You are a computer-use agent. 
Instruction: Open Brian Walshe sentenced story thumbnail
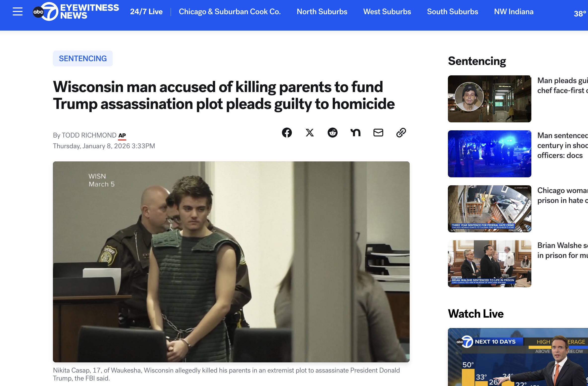(489, 263)
